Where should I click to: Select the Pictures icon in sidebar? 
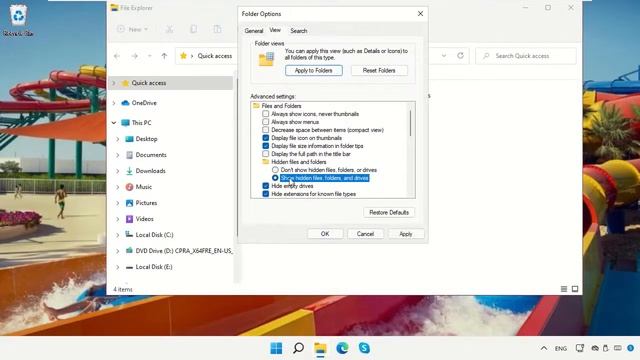click(129, 203)
